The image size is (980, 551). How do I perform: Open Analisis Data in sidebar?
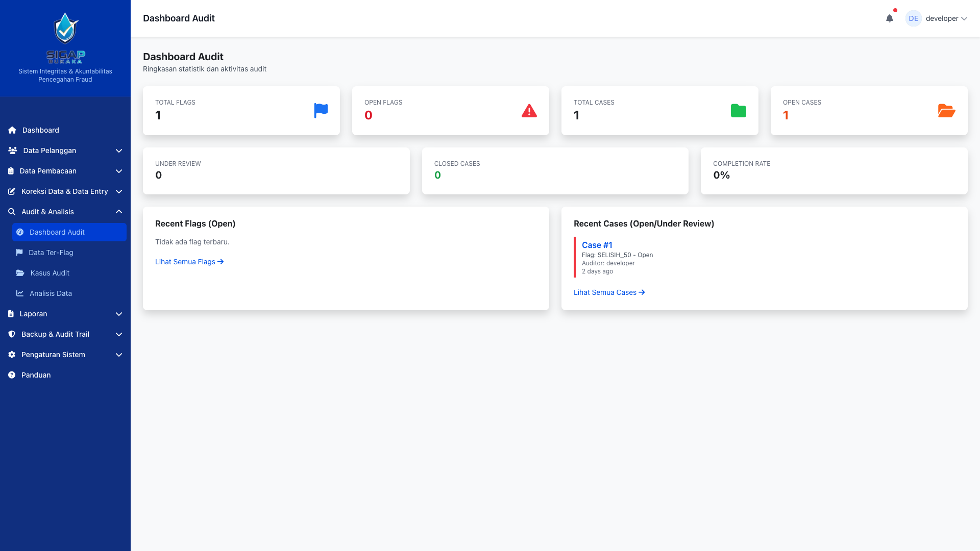click(51, 293)
